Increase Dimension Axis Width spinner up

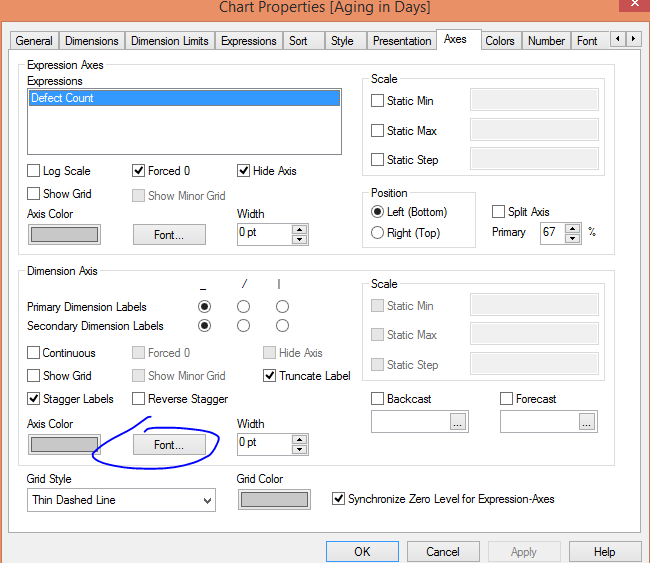299,439
